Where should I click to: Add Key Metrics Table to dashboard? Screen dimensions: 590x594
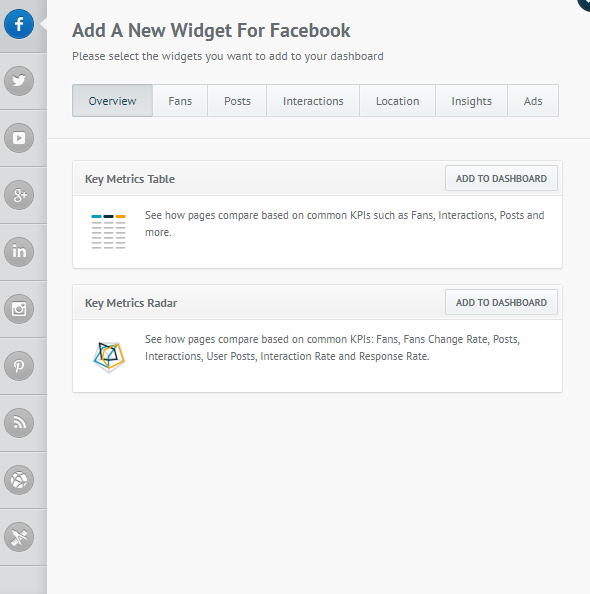pyautogui.click(x=501, y=178)
